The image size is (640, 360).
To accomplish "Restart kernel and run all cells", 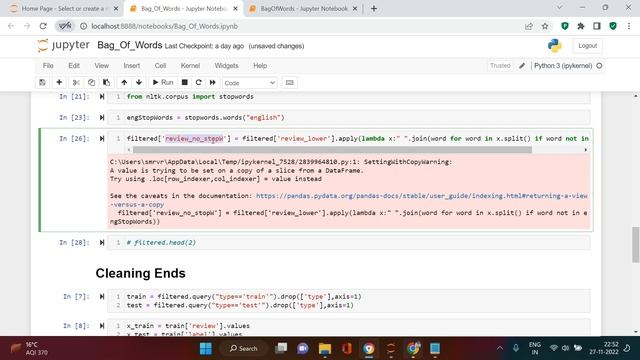I will 213,82.
